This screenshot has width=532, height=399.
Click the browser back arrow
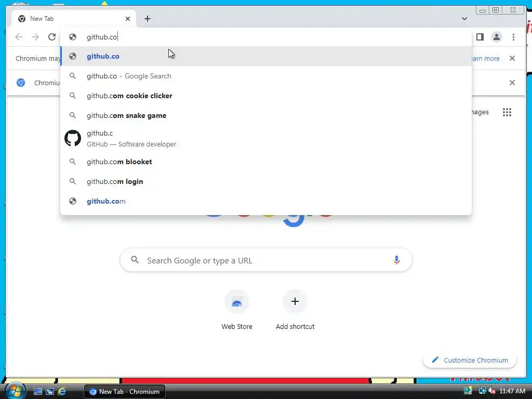tap(19, 37)
